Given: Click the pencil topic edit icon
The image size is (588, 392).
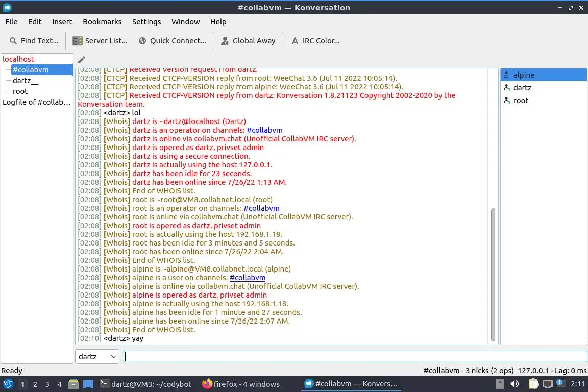Looking at the screenshot, I should 81,60.
